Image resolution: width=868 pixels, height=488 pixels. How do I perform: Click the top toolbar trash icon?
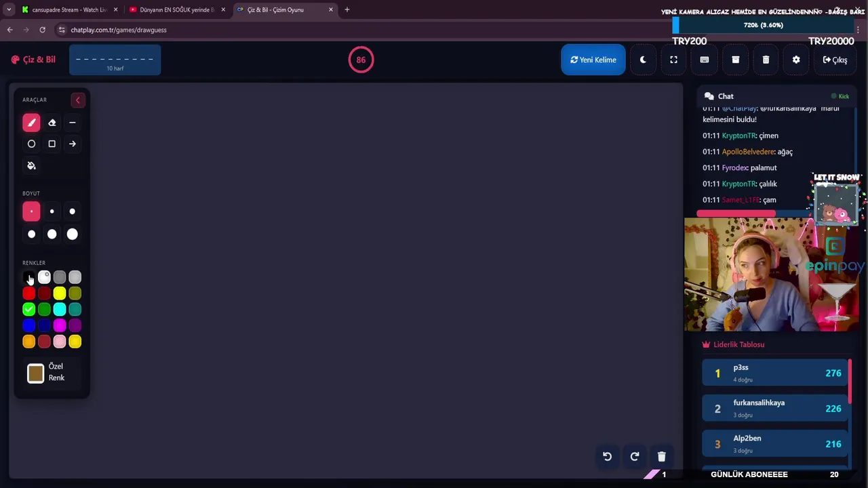click(x=766, y=60)
